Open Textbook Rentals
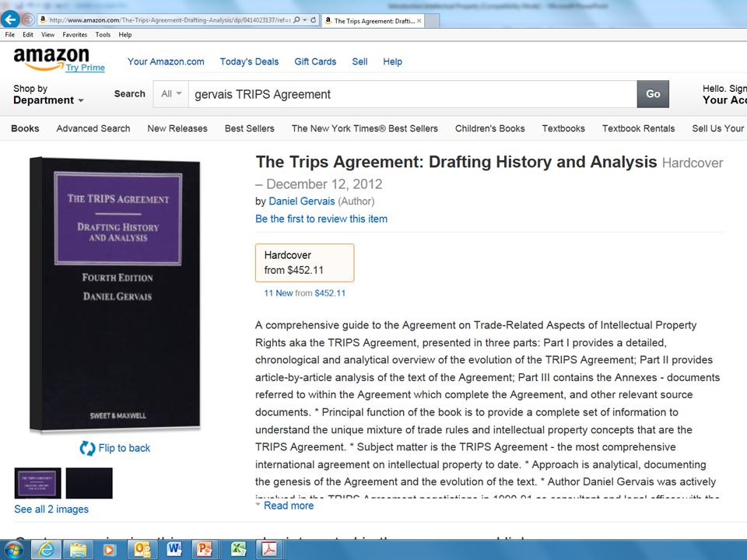747x560 pixels. (x=638, y=128)
